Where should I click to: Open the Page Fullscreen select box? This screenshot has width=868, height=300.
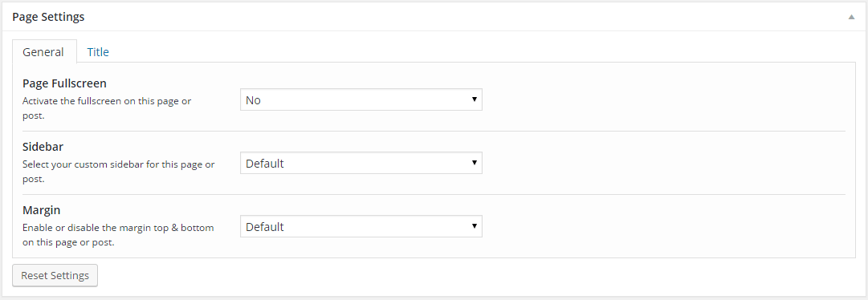[361, 99]
